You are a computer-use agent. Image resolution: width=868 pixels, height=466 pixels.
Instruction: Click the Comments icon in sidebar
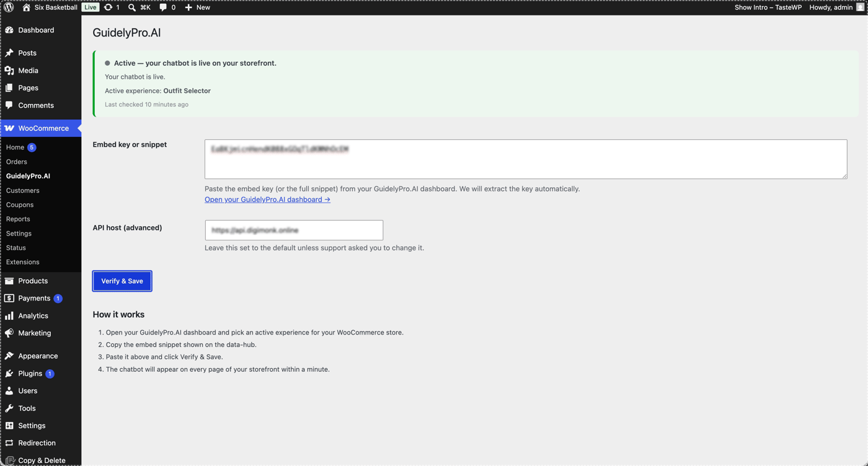pyautogui.click(x=9, y=105)
